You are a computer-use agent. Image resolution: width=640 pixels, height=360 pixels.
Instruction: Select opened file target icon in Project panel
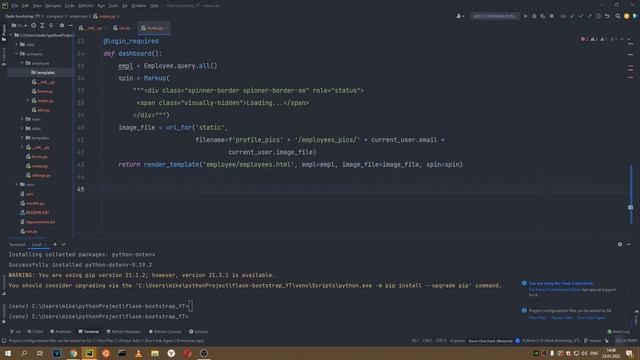coord(33,25)
